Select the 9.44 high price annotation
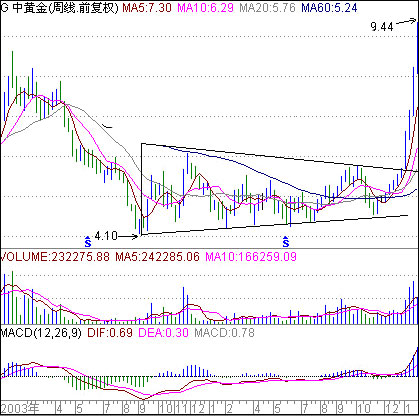 pyautogui.click(x=382, y=26)
